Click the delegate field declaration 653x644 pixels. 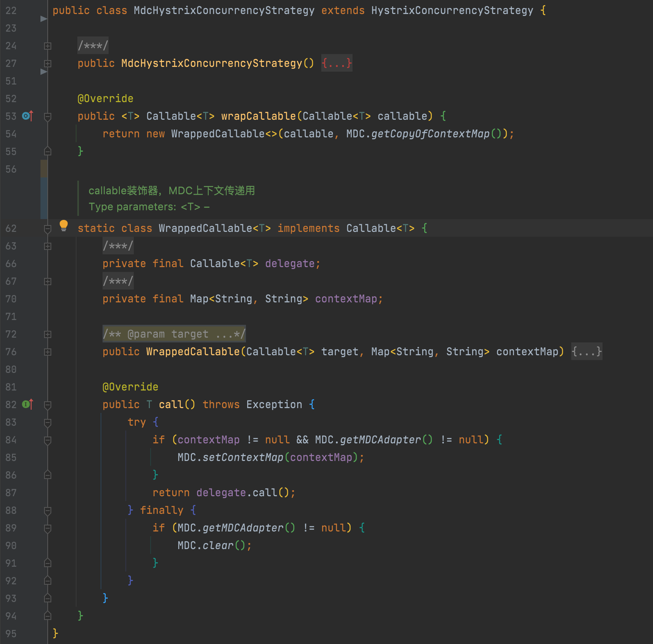click(290, 264)
